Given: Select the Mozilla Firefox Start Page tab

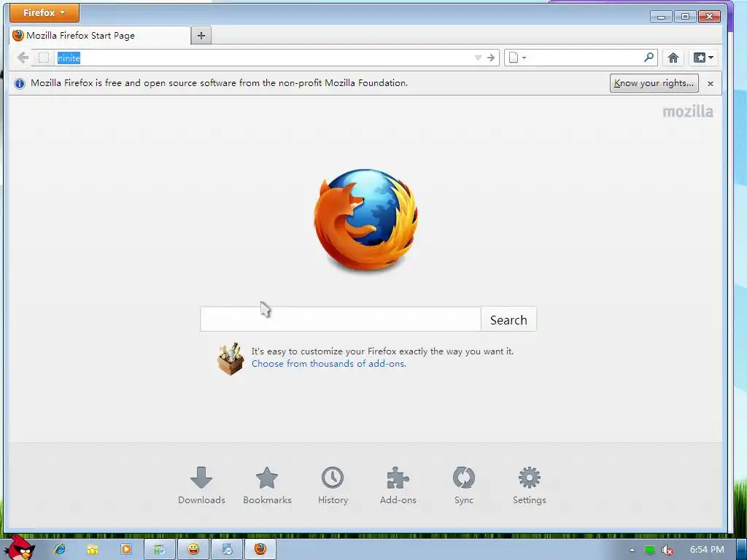Looking at the screenshot, I should pos(100,36).
